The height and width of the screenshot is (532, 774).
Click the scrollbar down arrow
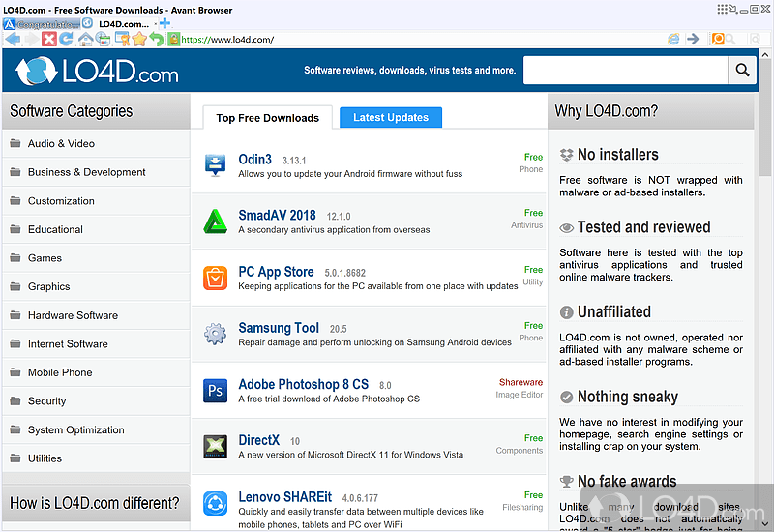pyautogui.click(x=765, y=523)
